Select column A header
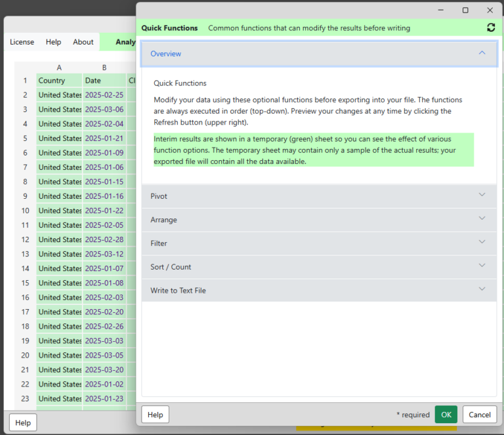504x435 pixels. click(59, 68)
